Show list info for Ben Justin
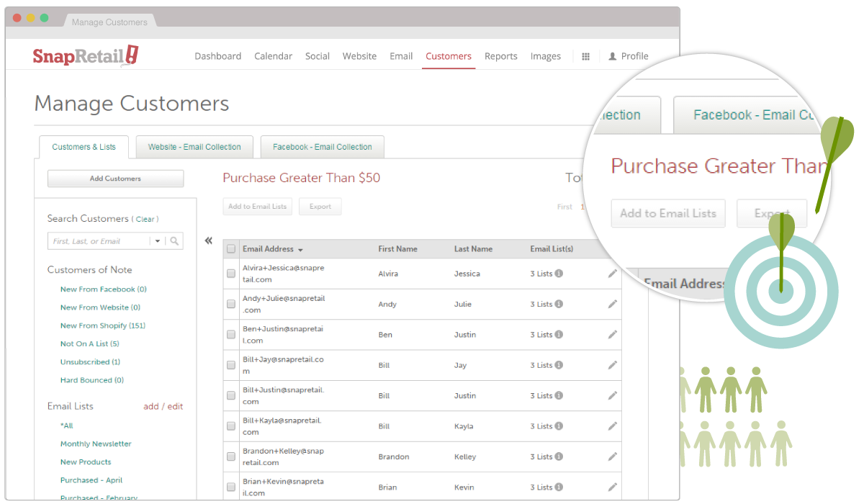Screen dimensions: 864x504 [559, 335]
